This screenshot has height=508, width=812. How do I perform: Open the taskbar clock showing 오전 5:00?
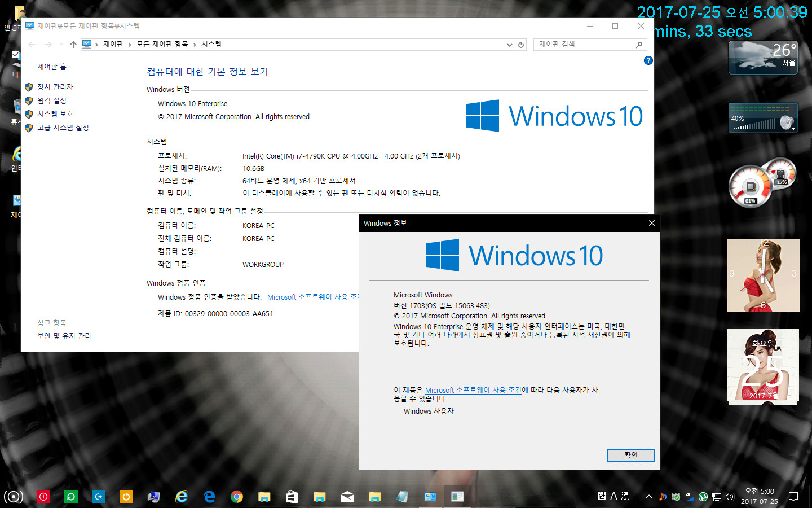[x=759, y=497]
